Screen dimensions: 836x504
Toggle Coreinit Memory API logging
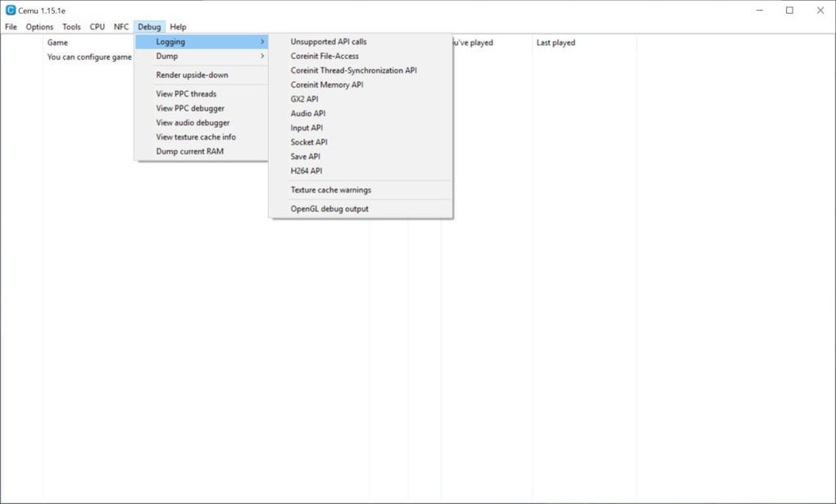pyautogui.click(x=361, y=84)
